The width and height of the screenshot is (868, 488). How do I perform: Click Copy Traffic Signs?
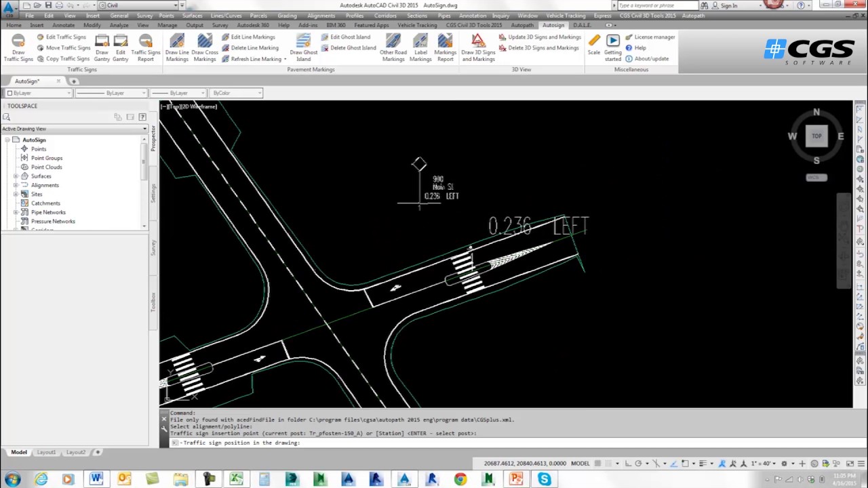point(63,59)
